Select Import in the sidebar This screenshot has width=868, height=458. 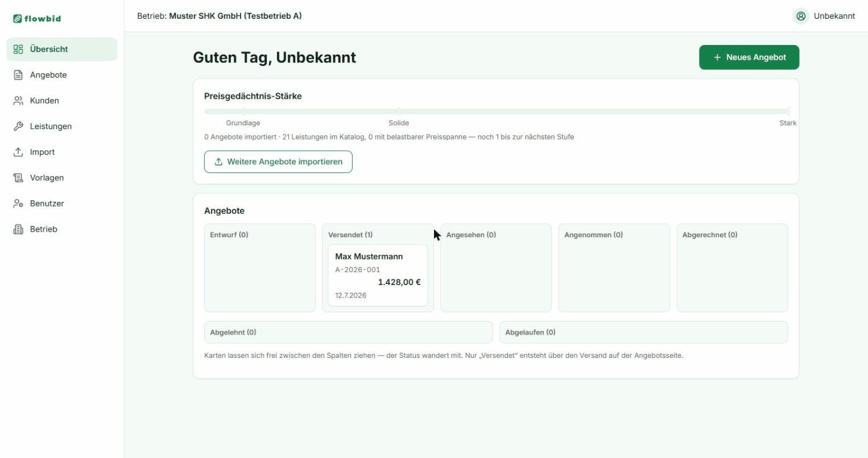pos(62,152)
